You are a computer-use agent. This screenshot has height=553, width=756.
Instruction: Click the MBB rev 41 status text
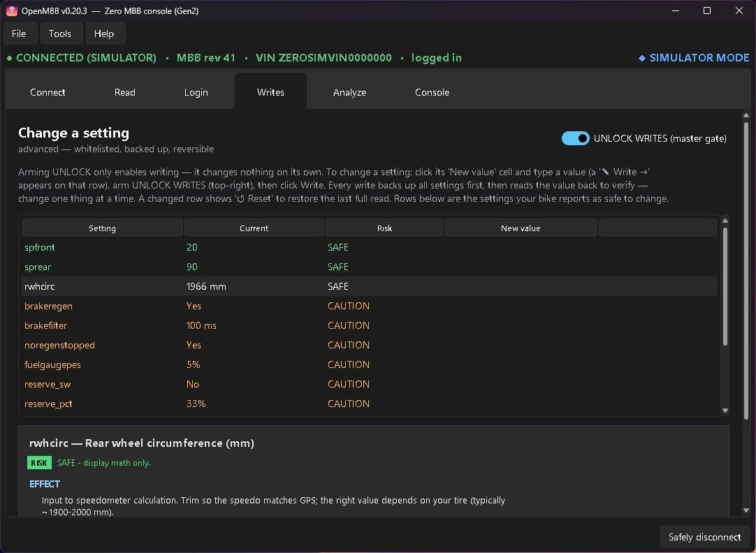pos(206,58)
